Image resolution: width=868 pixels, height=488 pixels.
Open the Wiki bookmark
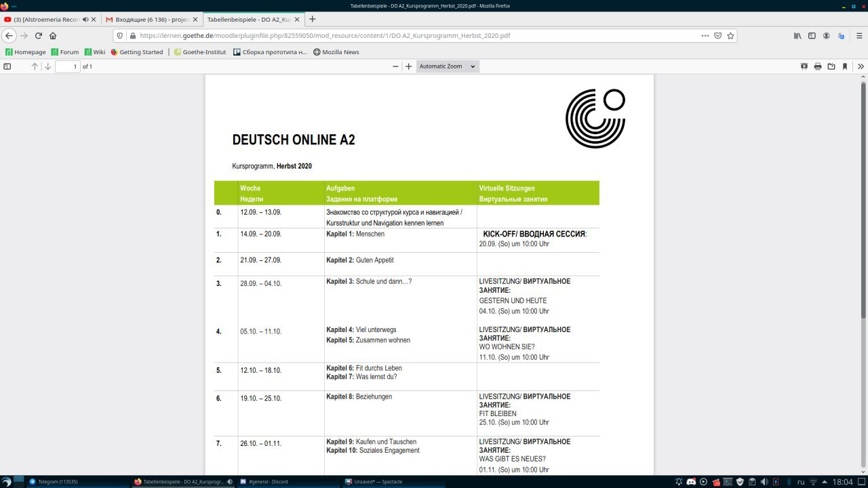click(x=95, y=52)
